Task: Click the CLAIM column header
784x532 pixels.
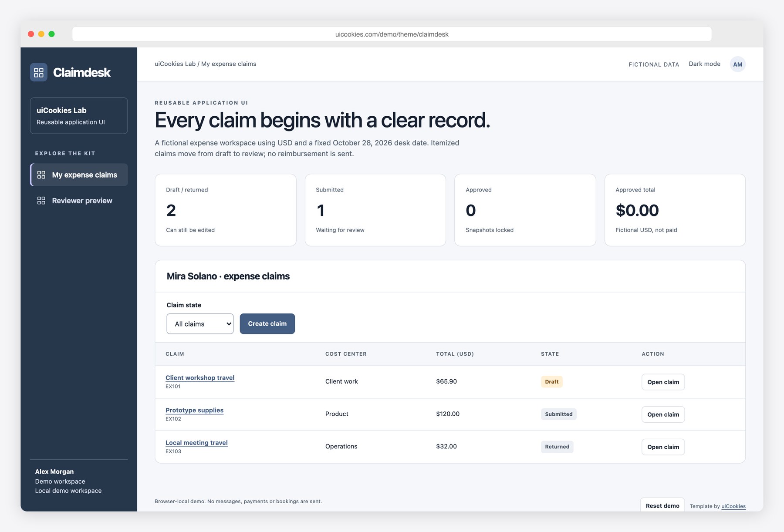Action: (x=175, y=354)
